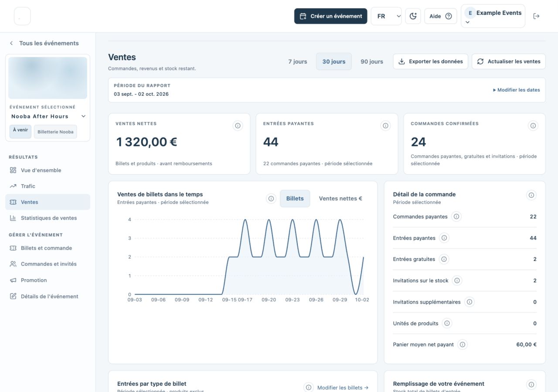Image resolution: width=558 pixels, height=392 pixels.
Task: Open Détails de l'événement in sidebar
Action: [48, 296]
